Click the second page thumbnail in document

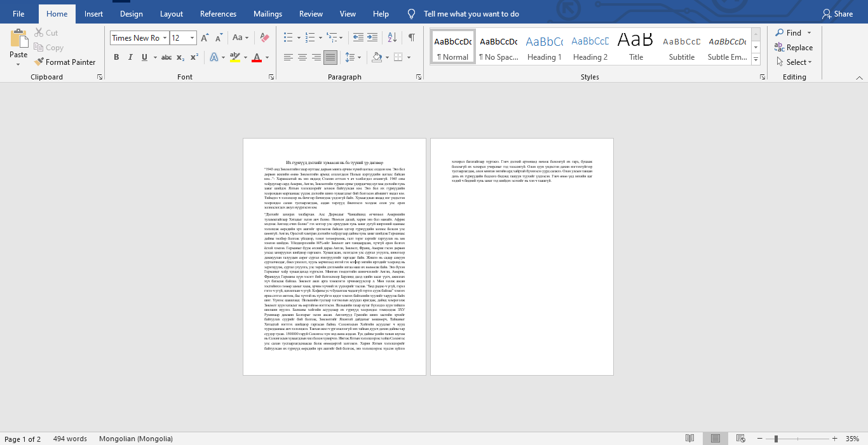(522, 256)
